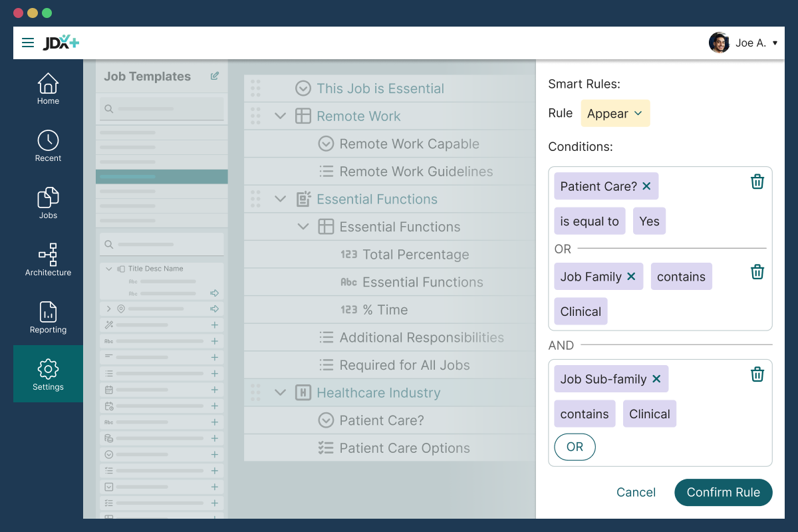Viewport: 798px width, 532px height.
Task: Delete the Job Sub-family condition via trash icon
Action: coord(757,374)
